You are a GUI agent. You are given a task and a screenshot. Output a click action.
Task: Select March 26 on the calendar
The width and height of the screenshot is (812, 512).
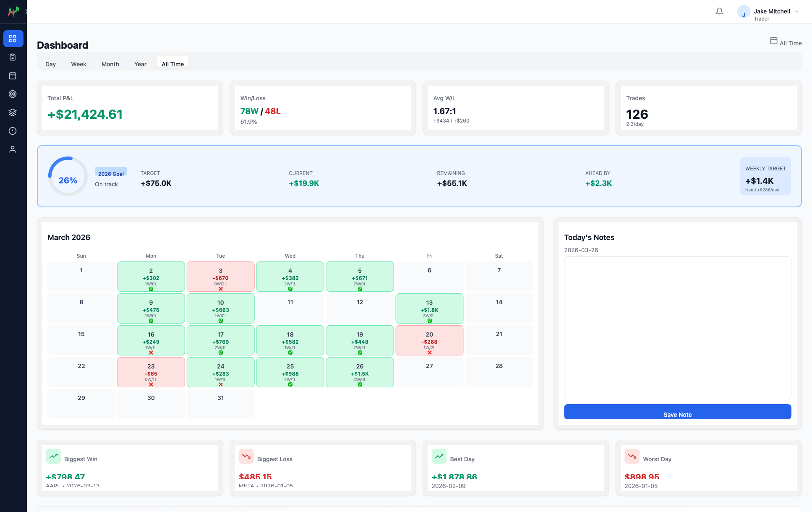pyautogui.click(x=359, y=372)
